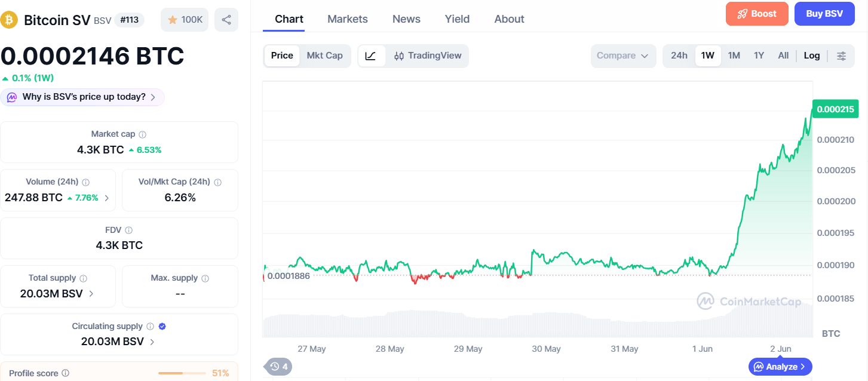
Task: Click the 30 May date axis label
Action: click(x=546, y=349)
